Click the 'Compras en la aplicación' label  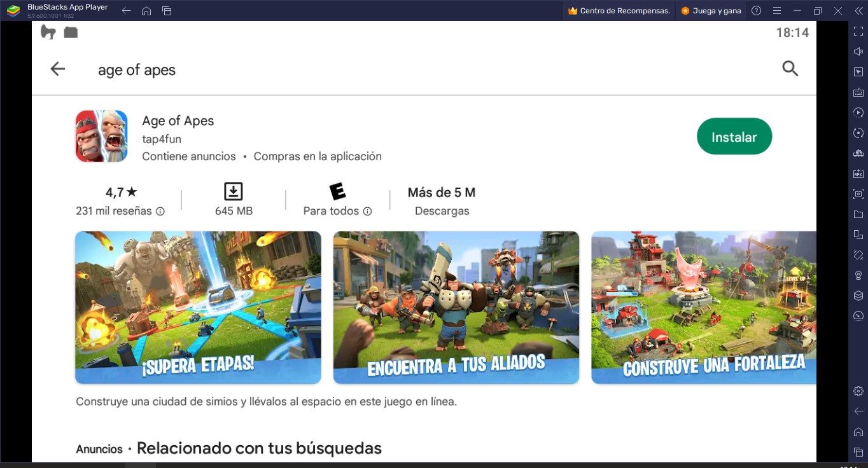[x=318, y=156]
